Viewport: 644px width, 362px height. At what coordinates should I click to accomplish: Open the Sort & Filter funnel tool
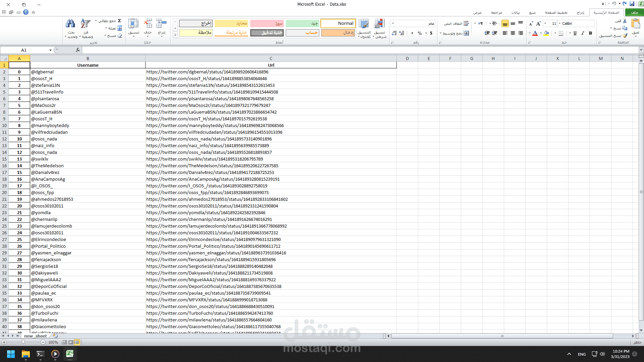point(86,24)
